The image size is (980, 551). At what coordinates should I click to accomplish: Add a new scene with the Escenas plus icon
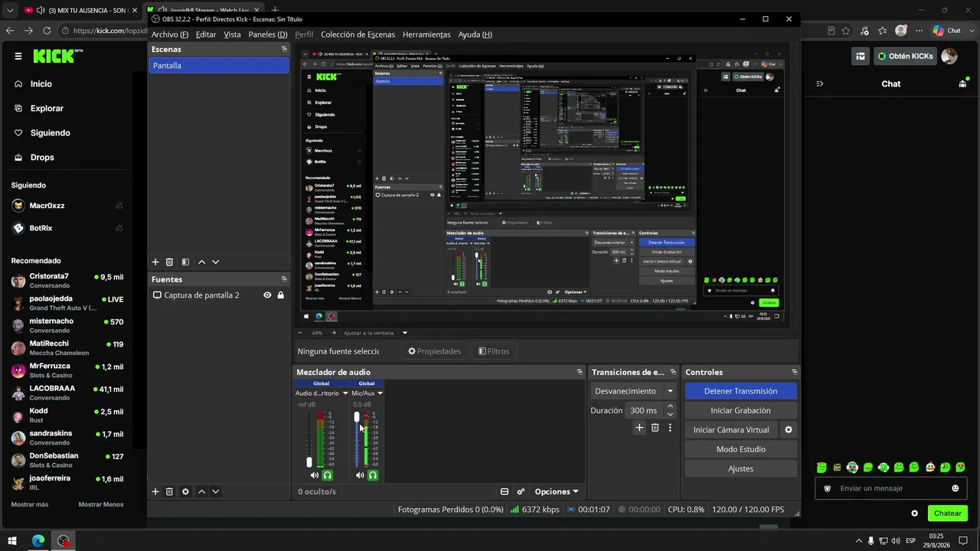click(155, 262)
